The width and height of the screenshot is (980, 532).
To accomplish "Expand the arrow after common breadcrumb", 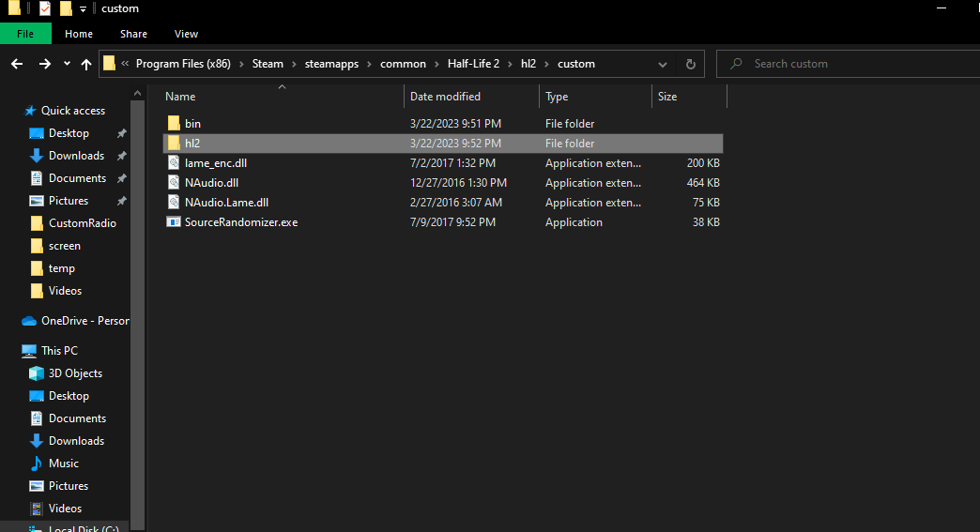I will (436, 65).
